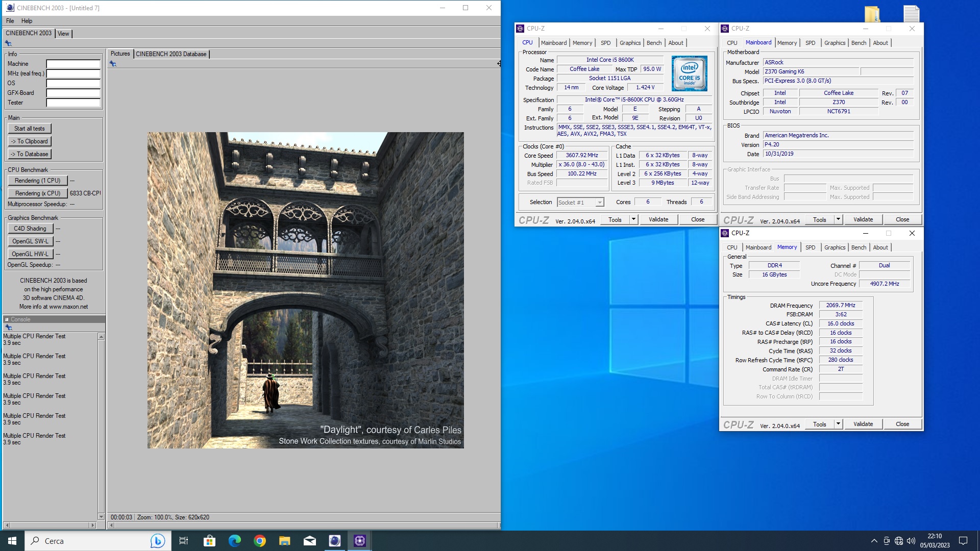The height and width of the screenshot is (551, 980).
Task: Open the Windows Start menu
Action: pyautogui.click(x=12, y=541)
